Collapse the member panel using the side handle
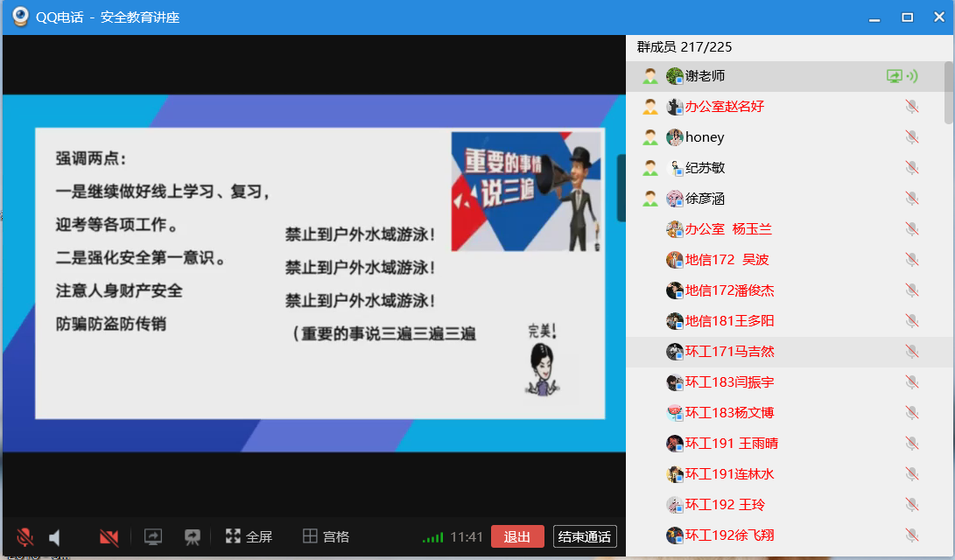955x560 pixels. (621, 187)
